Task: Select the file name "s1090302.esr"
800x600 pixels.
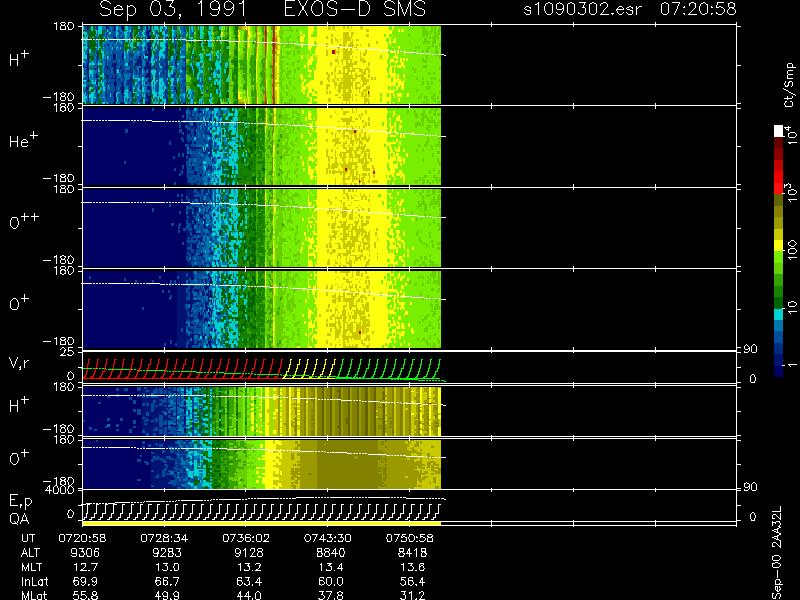Action: point(583,9)
